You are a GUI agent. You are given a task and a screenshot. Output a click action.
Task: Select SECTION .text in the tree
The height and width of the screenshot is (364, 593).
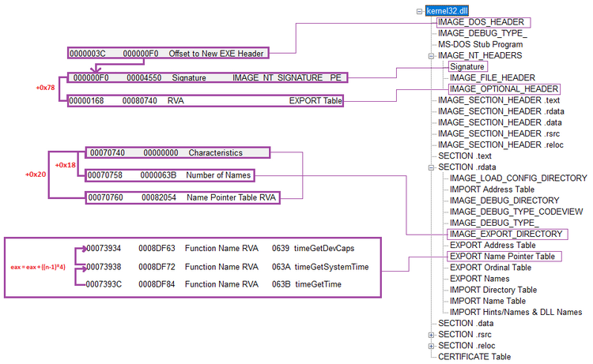pyautogui.click(x=465, y=156)
